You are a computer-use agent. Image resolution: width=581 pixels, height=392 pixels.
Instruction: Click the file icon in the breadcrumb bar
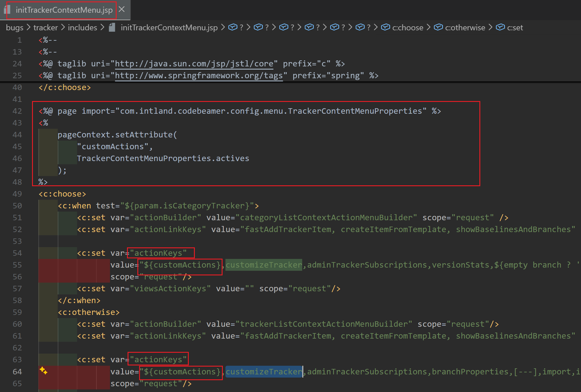pyautogui.click(x=112, y=28)
